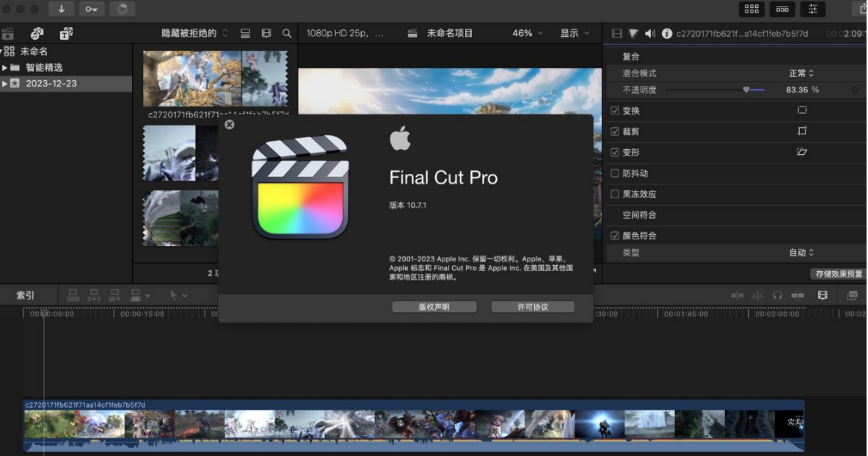Open the titles and generators sidebar
Image resolution: width=868 pixels, height=456 pixels.
[66, 34]
